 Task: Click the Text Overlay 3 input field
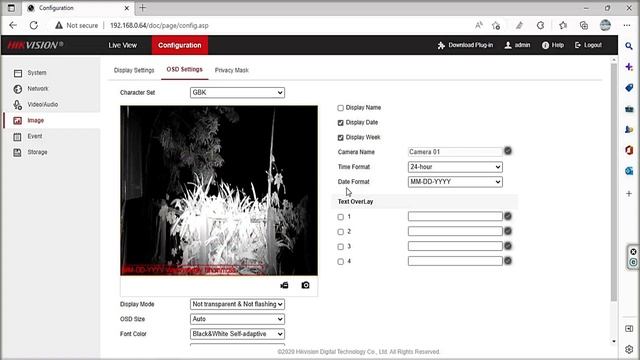pos(455,246)
